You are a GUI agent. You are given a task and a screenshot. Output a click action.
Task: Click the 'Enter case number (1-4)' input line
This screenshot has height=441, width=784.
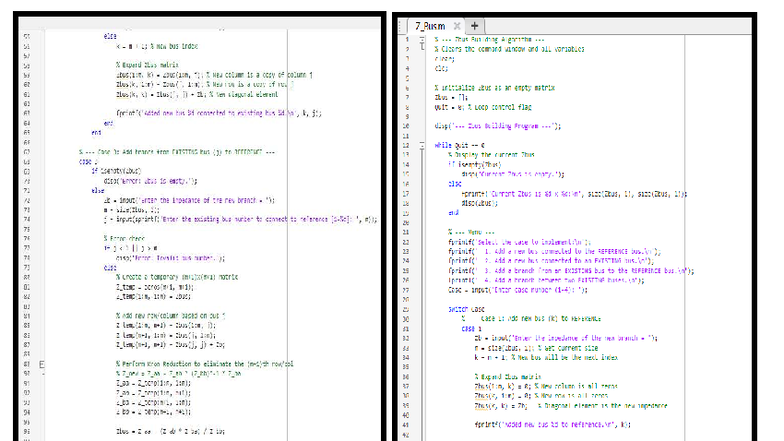point(518,290)
